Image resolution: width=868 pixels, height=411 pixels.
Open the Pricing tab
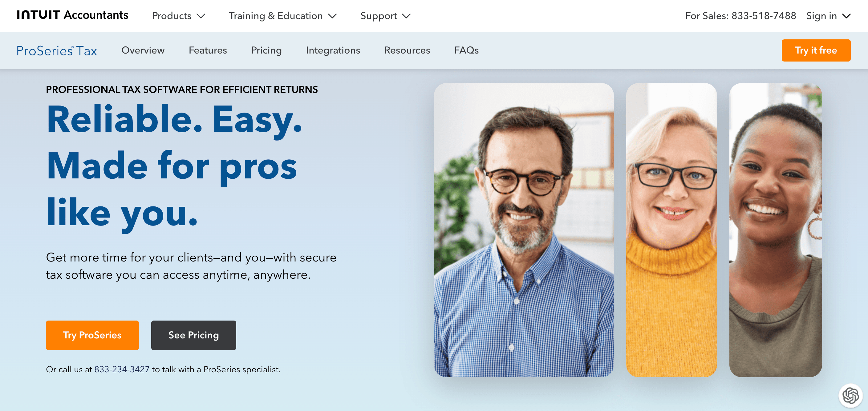tap(266, 50)
